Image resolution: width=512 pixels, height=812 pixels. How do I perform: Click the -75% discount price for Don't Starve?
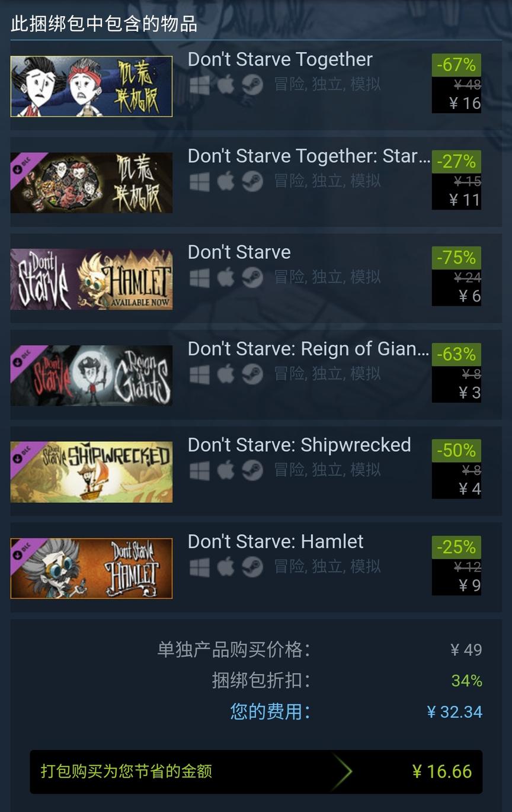[456, 276]
